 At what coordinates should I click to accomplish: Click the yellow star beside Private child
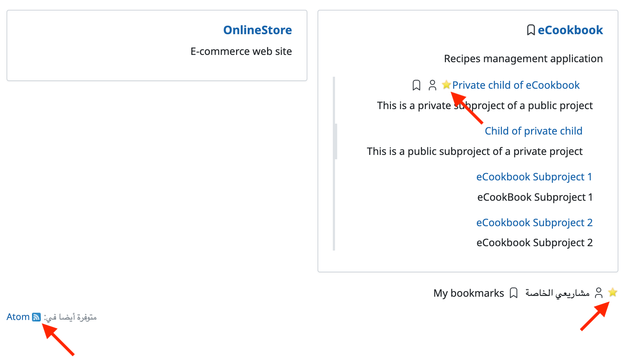446,85
